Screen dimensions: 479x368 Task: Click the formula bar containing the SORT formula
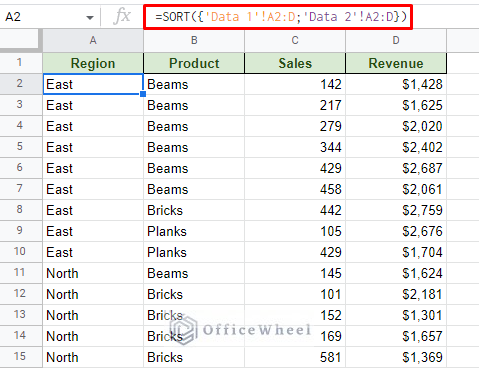click(x=278, y=17)
